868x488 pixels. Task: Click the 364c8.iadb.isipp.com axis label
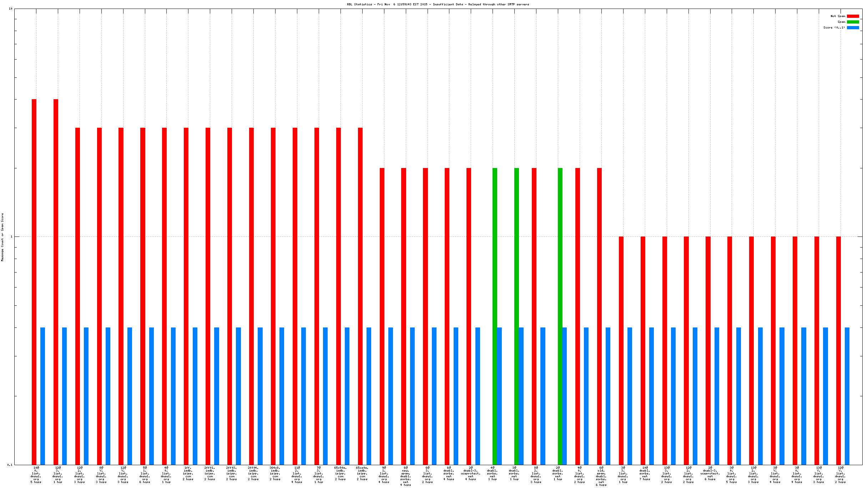pos(275,473)
